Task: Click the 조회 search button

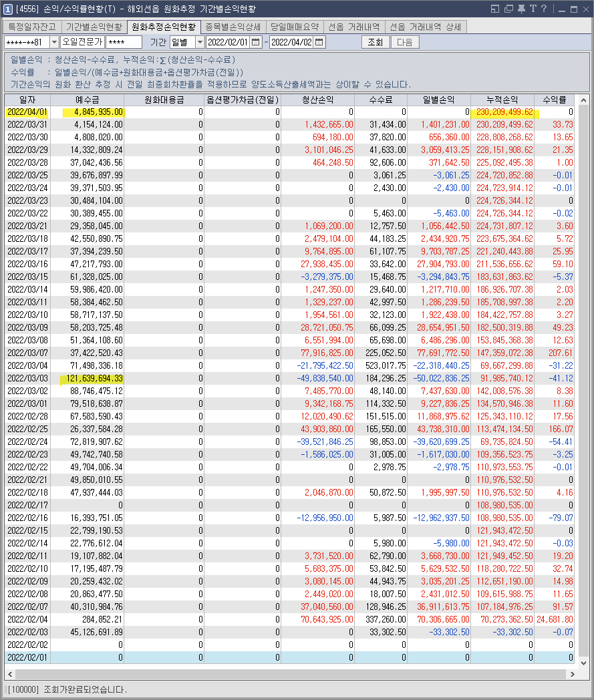Action: click(x=375, y=42)
